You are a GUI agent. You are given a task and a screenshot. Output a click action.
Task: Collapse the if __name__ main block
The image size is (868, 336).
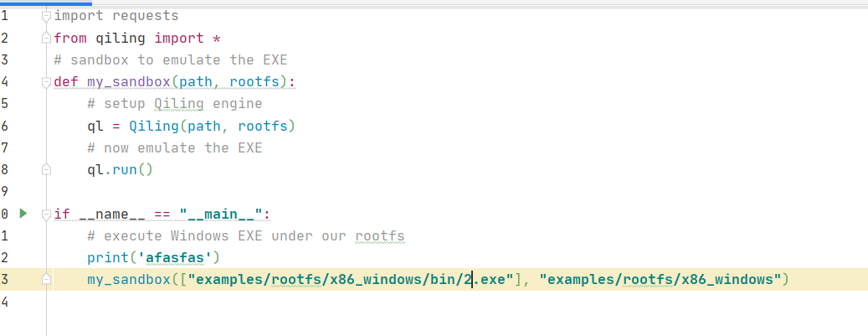(46, 214)
